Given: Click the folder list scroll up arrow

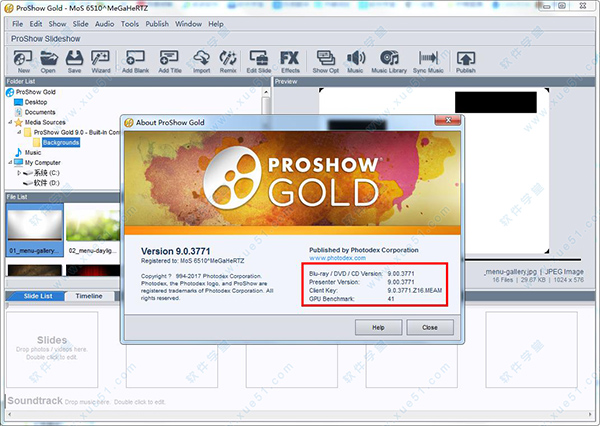Looking at the screenshot, I should coord(266,92).
